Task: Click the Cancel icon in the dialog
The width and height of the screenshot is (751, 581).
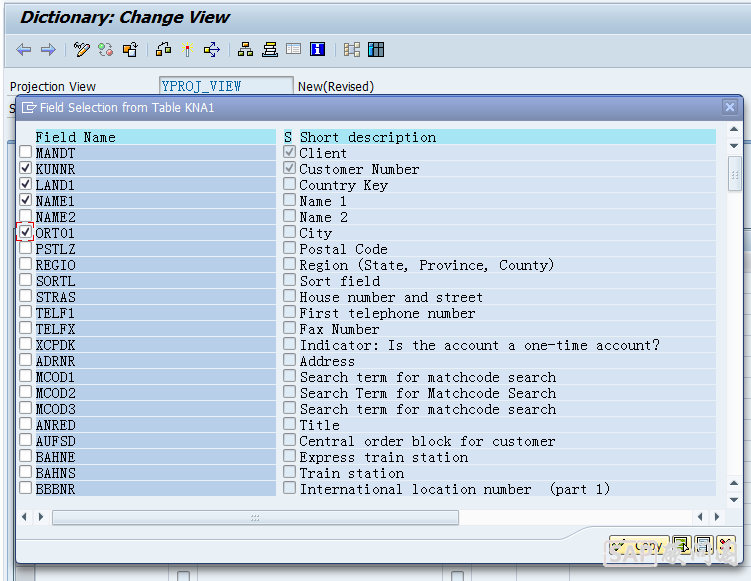Action: 726,546
